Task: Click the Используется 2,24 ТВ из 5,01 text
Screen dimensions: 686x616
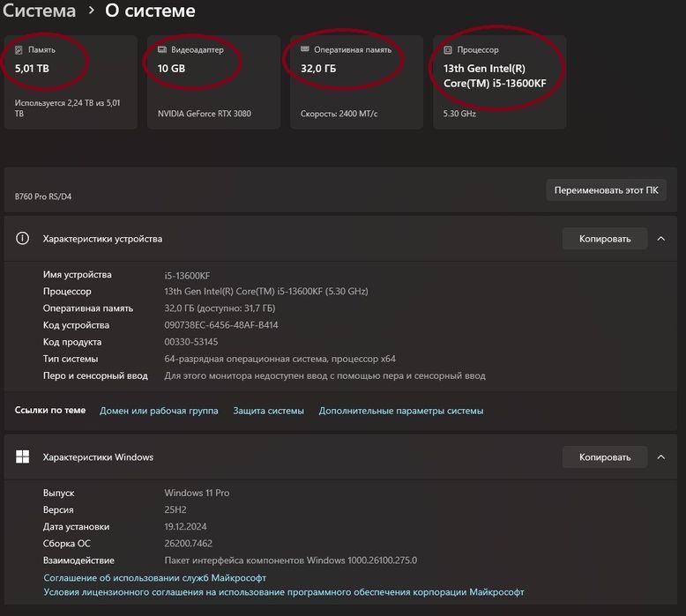Action: point(67,108)
